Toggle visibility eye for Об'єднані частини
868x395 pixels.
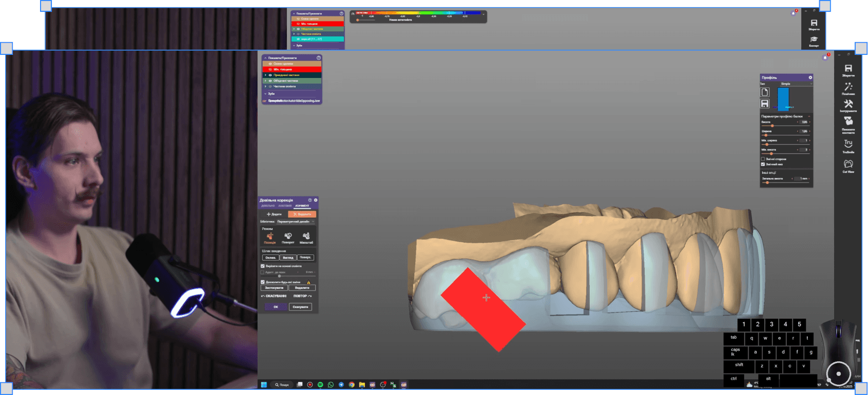click(270, 81)
